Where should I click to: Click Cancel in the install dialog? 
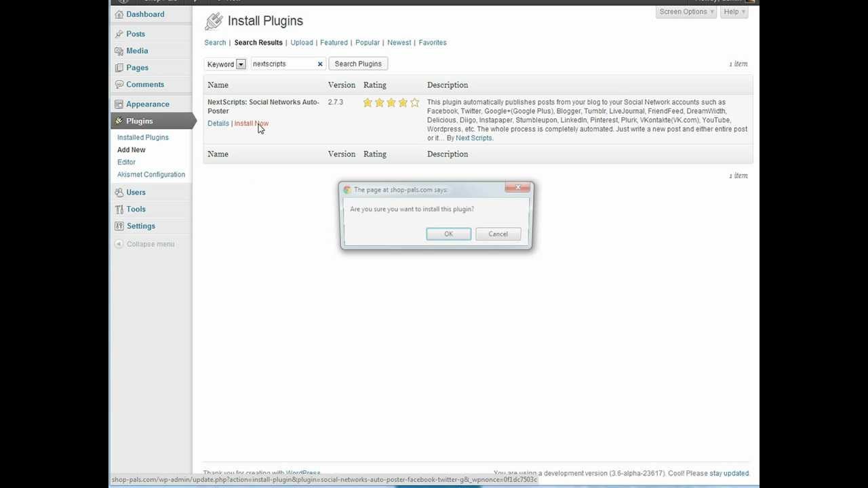[498, 234]
